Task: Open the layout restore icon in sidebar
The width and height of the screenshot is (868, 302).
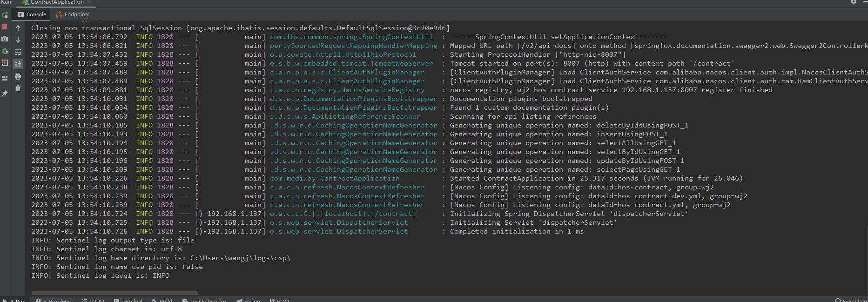Action: pos(5,78)
